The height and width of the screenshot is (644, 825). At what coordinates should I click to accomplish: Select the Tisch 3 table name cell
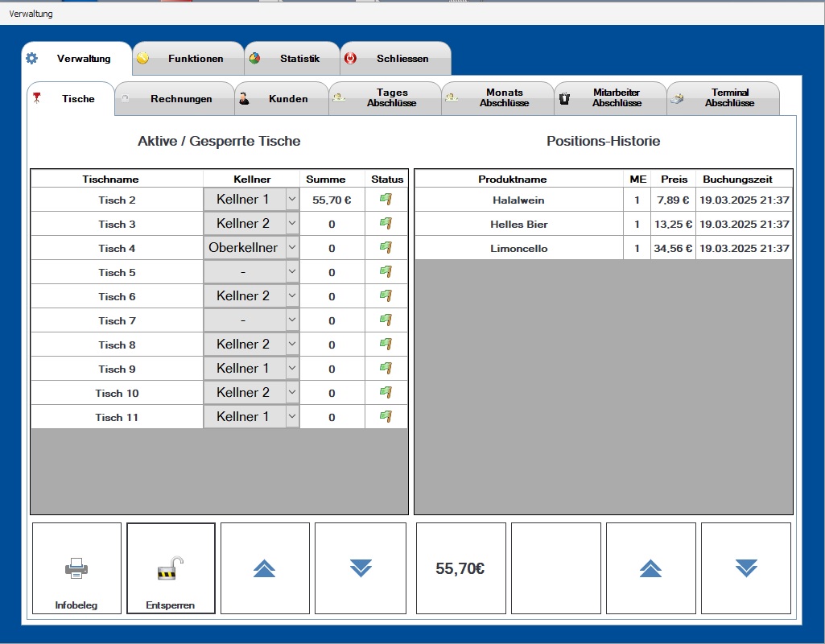point(117,225)
